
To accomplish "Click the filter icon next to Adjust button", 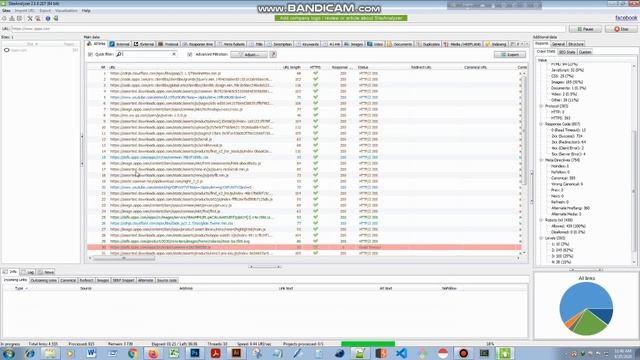I will pos(273,54).
